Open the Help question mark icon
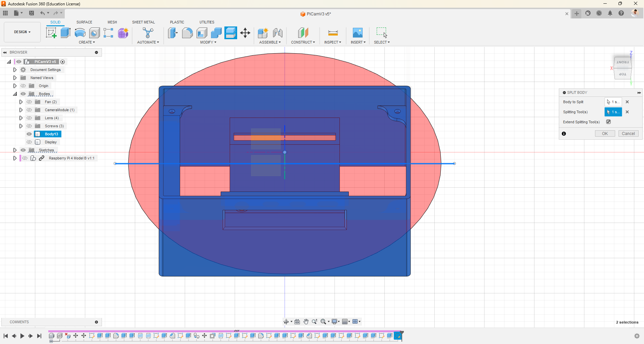Image resolution: width=644 pixels, height=344 pixels. pos(621,13)
